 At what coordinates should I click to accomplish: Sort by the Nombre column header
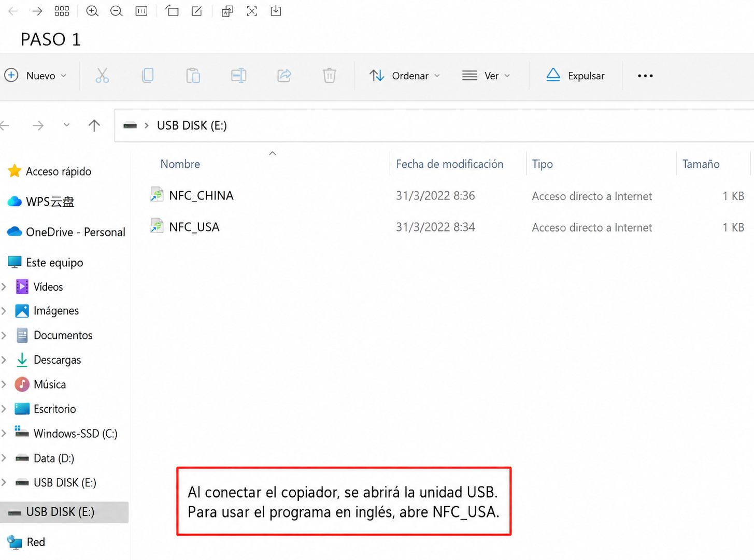point(180,164)
